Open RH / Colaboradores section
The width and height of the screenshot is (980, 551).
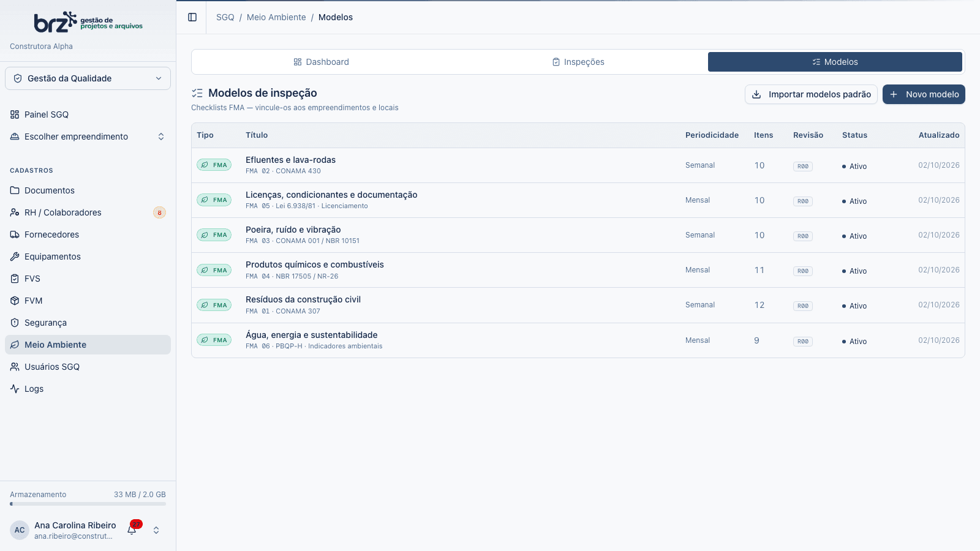click(x=88, y=212)
